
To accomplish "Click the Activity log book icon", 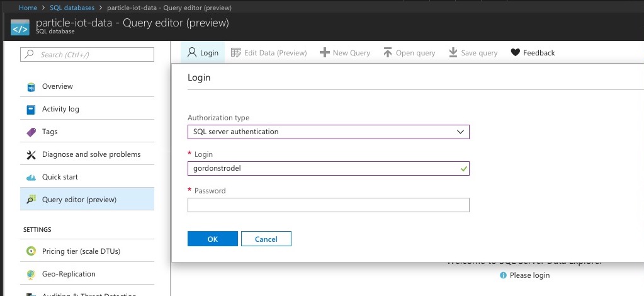I will click(x=31, y=110).
